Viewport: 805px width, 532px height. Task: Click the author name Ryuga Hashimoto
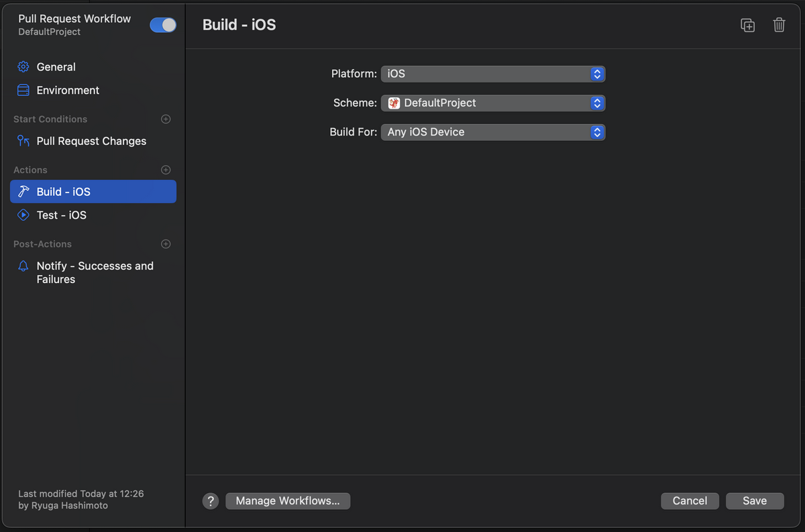(70, 506)
